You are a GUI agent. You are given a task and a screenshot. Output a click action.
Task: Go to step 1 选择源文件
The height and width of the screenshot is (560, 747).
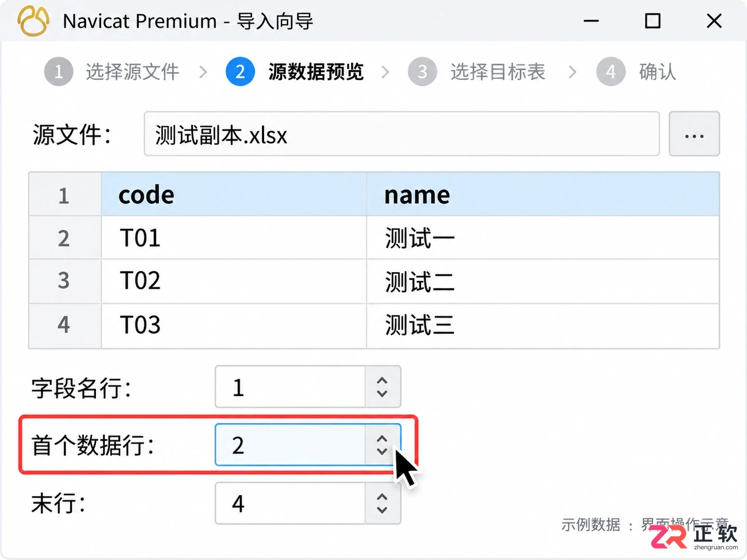coord(112,72)
